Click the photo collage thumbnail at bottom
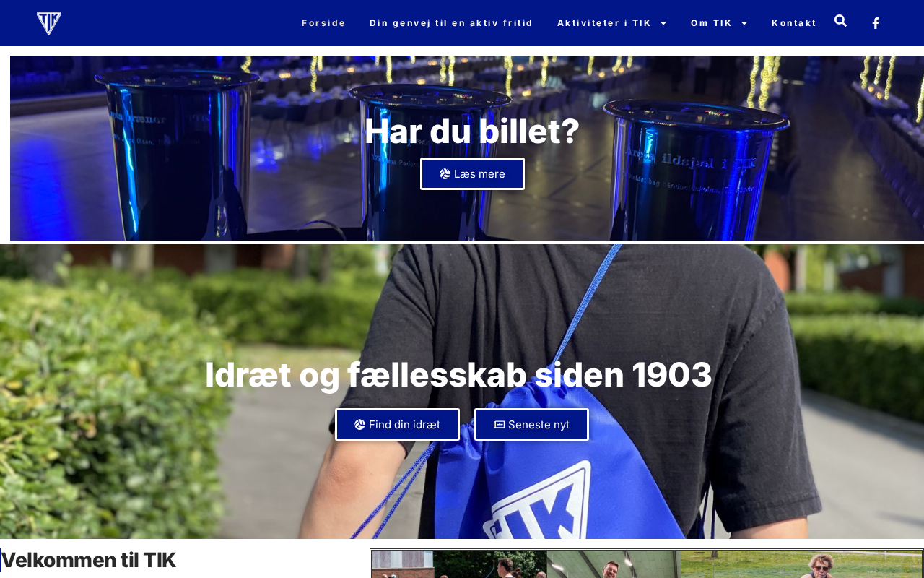The width and height of the screenshot is (924, 578). coord(647,564)
